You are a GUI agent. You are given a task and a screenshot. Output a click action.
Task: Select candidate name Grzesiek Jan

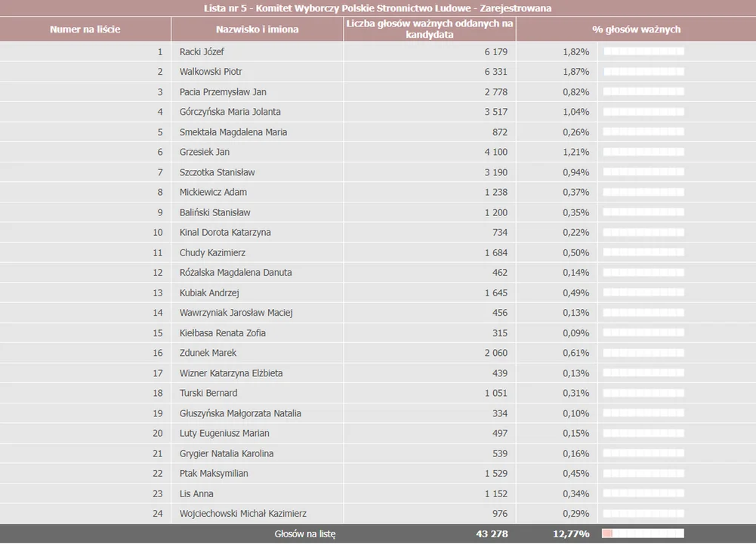pyautogui.click(x=205, y=152)
